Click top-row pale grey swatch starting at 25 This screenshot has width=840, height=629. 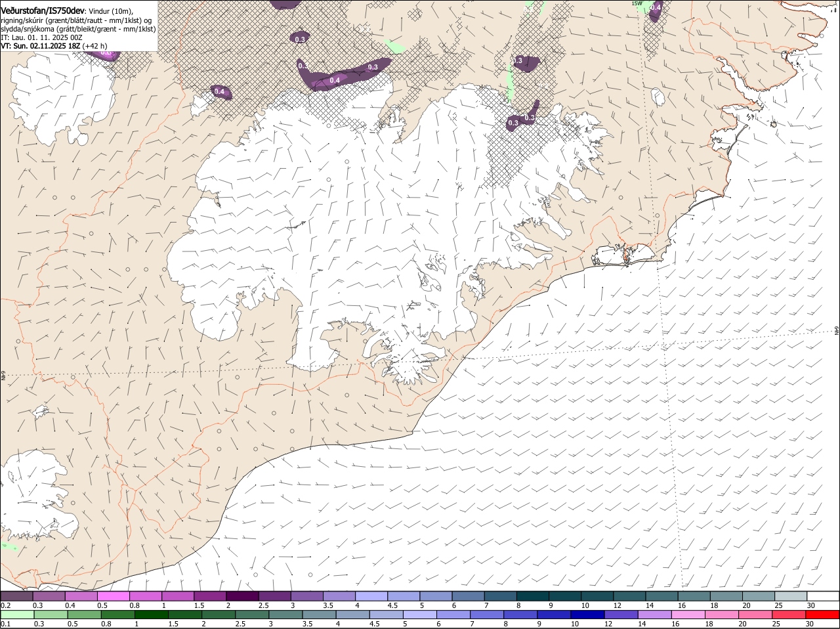(789, 596)
